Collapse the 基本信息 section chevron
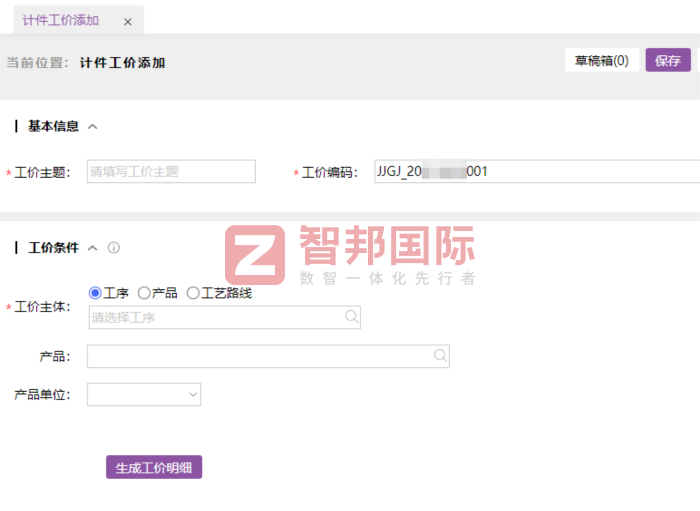Image resolution: width=700 pixels, height=511 pixels. 93,127
